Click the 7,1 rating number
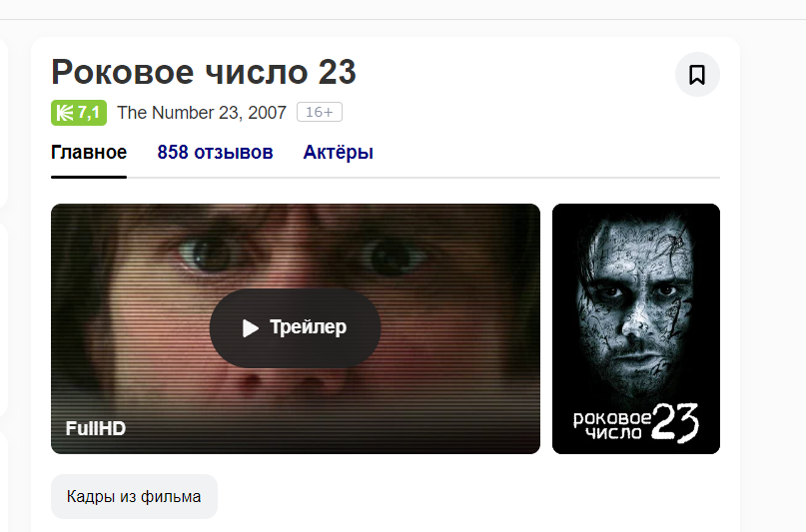Screen dimensions: 806x532 pos(89,113)
